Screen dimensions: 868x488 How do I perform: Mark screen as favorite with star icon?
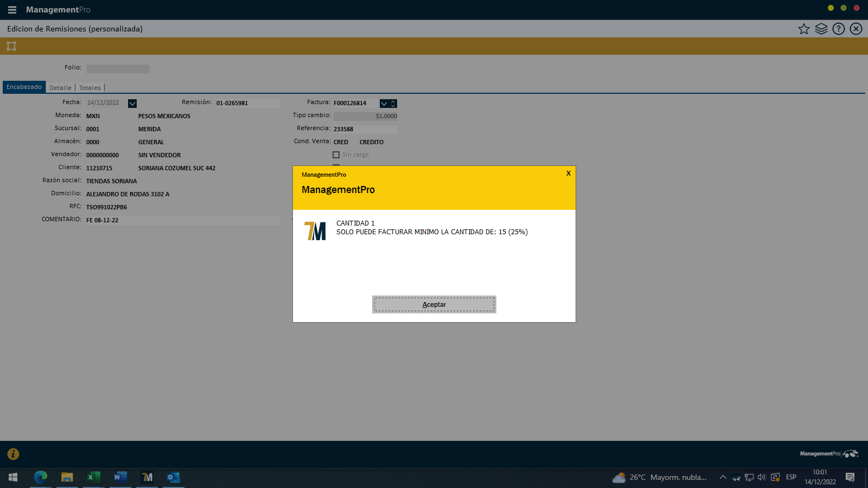click(x=803, y=29)
